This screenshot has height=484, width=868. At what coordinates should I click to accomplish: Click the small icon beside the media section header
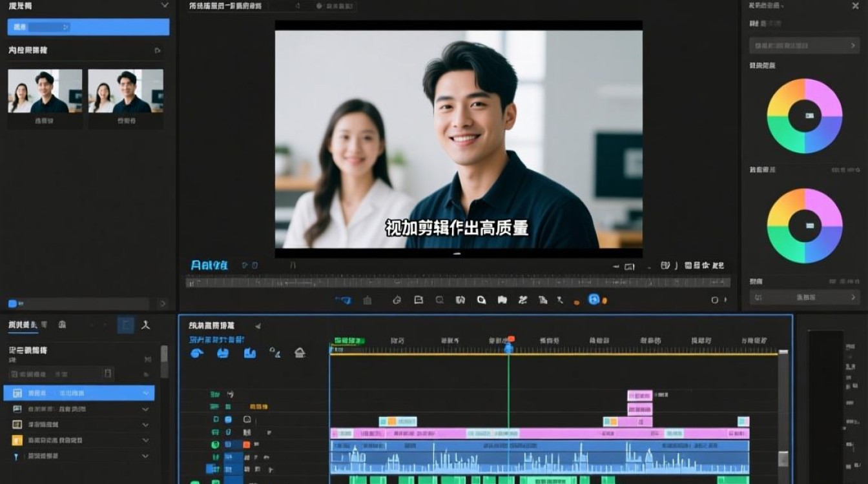(157, 50)
